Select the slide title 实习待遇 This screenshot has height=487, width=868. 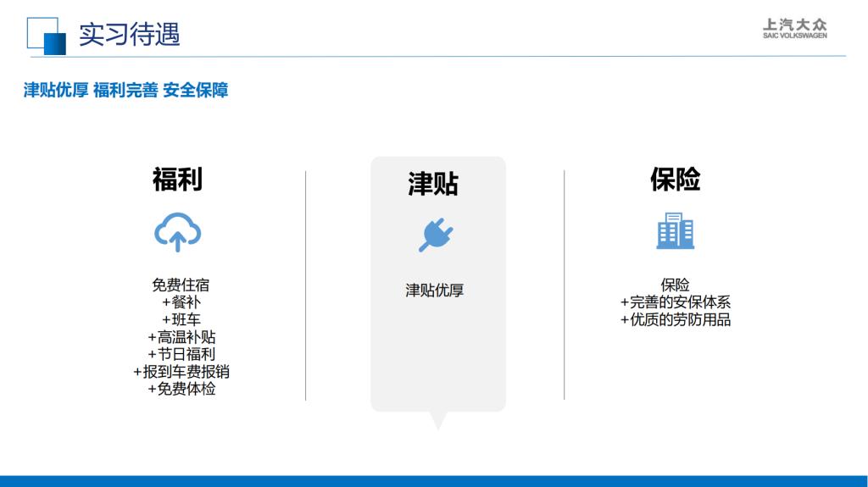(x=130, y=34)
